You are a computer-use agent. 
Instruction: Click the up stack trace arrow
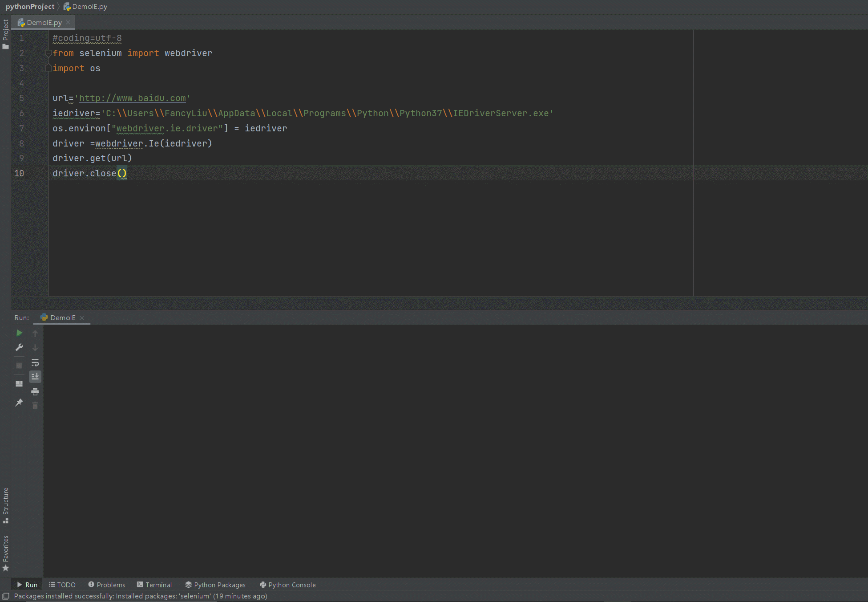35,333
